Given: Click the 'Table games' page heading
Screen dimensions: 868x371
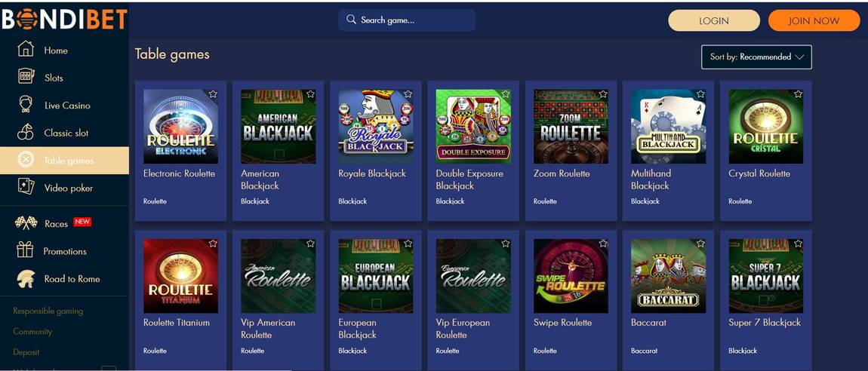Looking at the screenshot, I should coord(172,54).
